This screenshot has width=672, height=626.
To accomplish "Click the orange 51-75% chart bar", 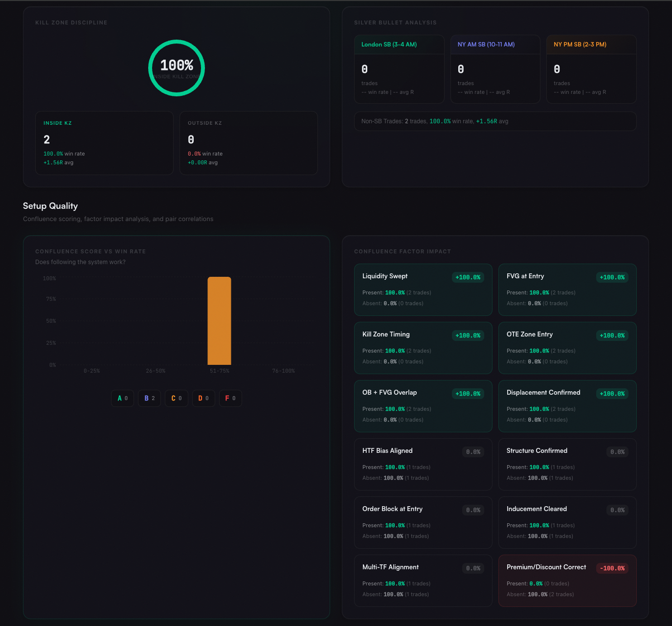I will [219, 321].
